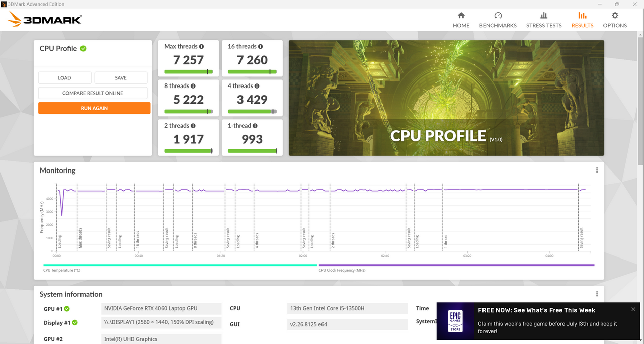The image size is (644, 344).
Task: Click the 8 threads score bar
Action: tap(188, 111)
